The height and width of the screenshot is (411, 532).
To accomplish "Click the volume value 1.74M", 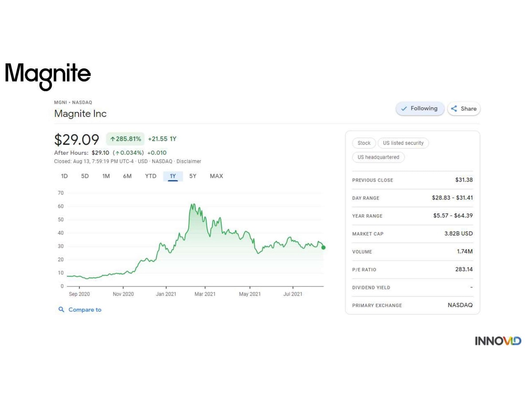I will tap(465, 251).
